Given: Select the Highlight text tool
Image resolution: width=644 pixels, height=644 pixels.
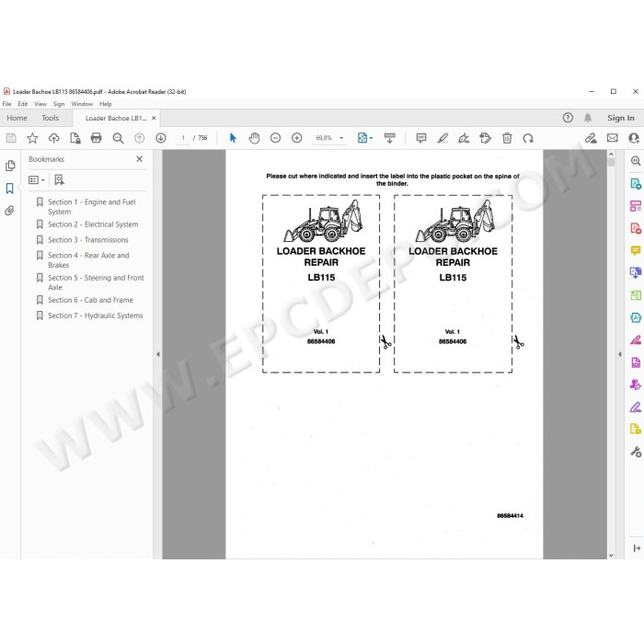Looking at the screenshot, I should click(x=443, y=138).
